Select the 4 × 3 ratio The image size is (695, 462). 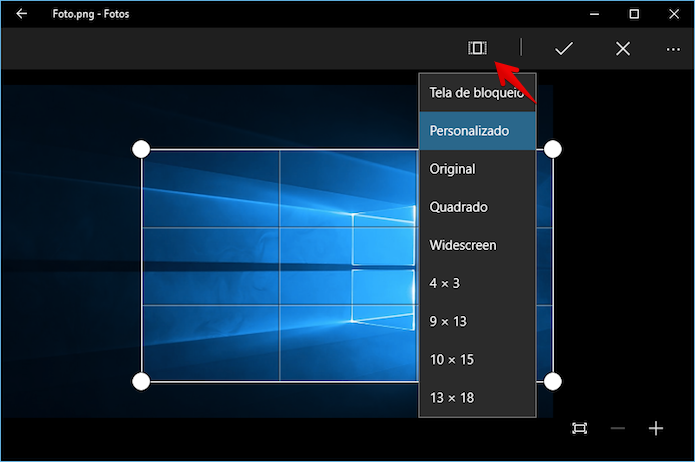[x=477, y=283]
